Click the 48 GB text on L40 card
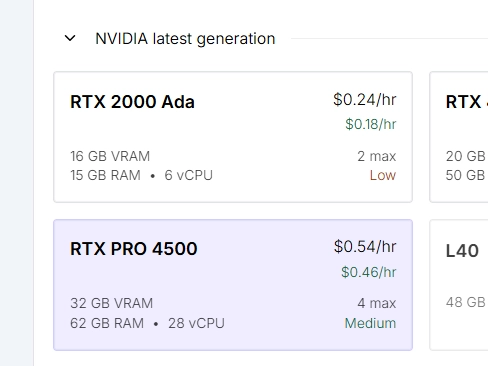Image resolution: width=488 pixels, height=366 pixels. pyautogui.click(x=465, y=302)
